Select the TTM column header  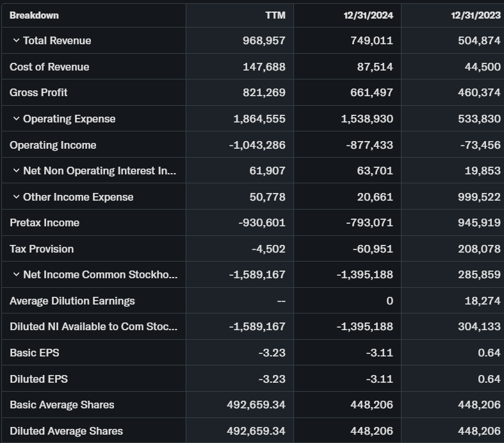tap(275, 15)
